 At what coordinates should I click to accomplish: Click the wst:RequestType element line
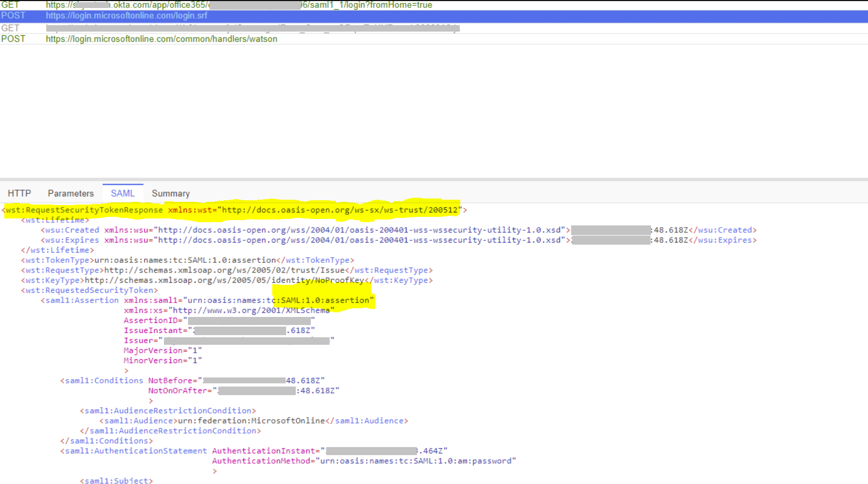point(227,270)
